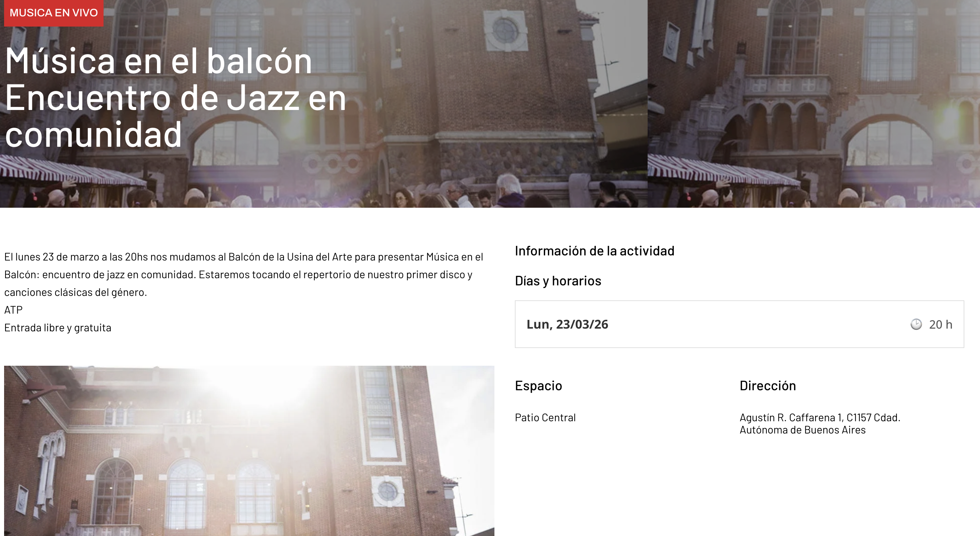Click the Espacio section heading
980x536 pixels.
tap(538, 386)
